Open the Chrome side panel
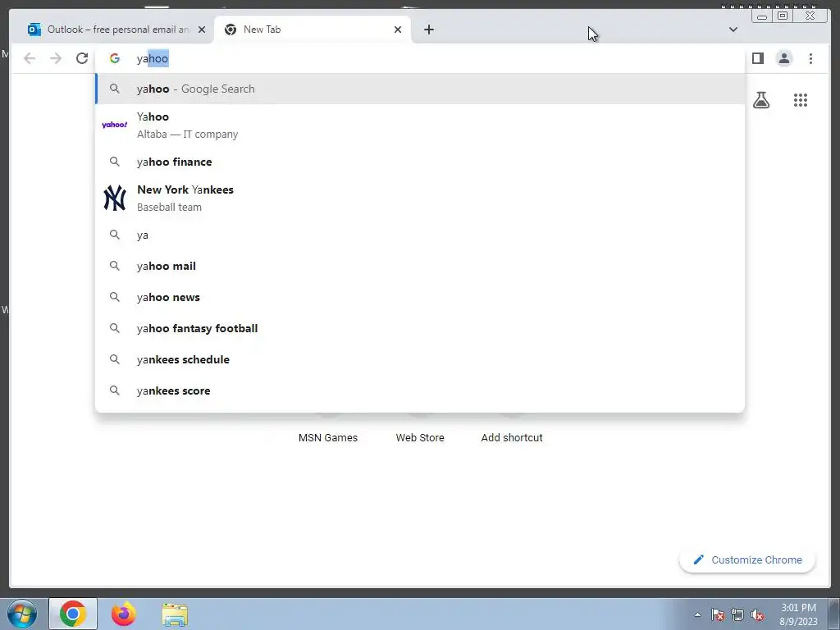 (757, 58)
